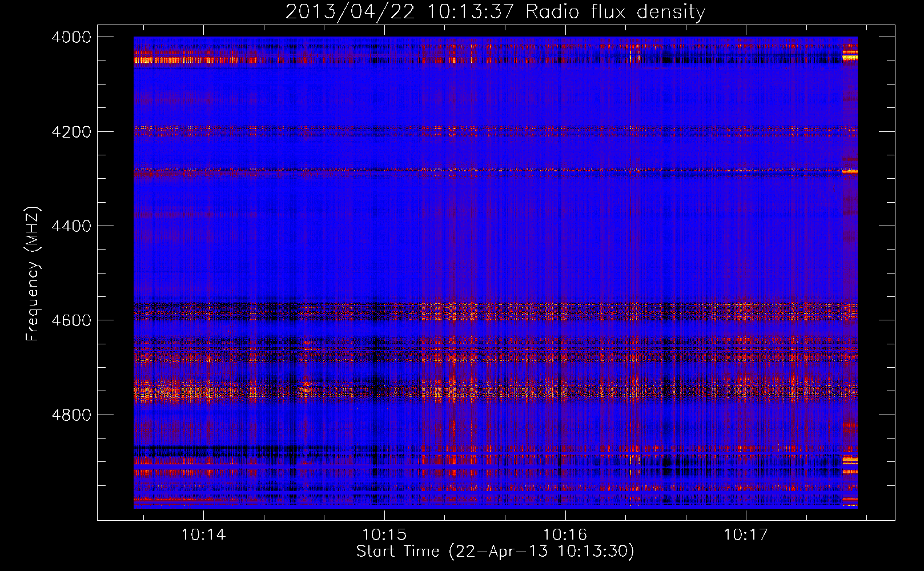Click the 4200 frequency tick label
Viewport: 924px width, 571px height.
coord(71,132)
